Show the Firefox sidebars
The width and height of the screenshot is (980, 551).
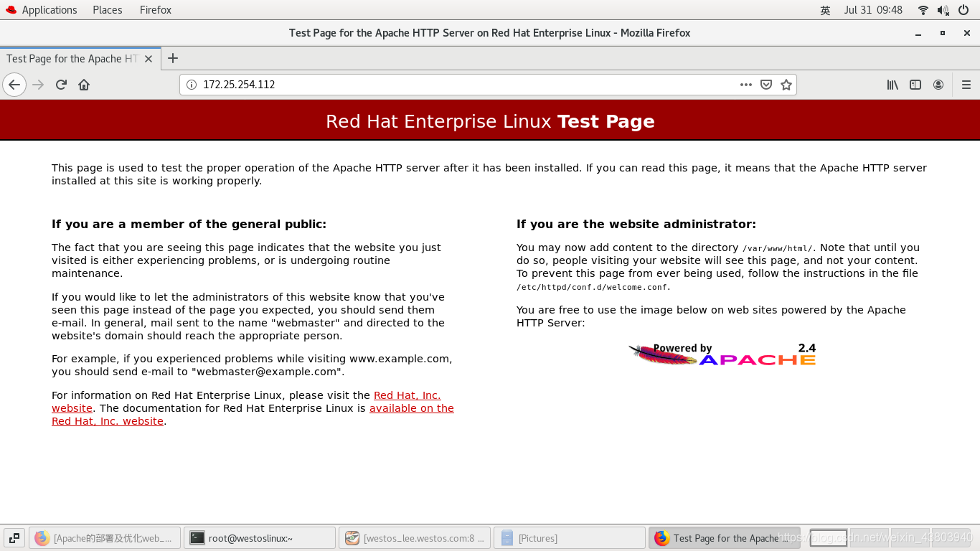point(915,85)
